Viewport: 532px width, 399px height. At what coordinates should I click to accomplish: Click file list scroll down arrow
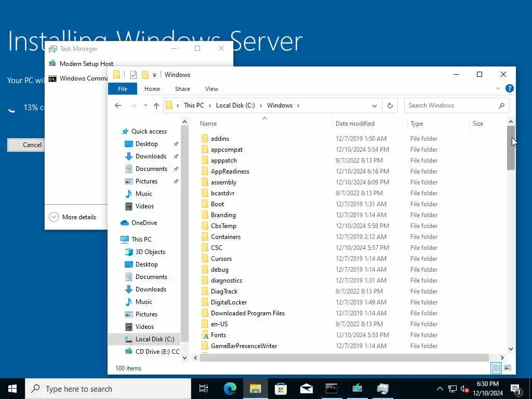(511, 349)
